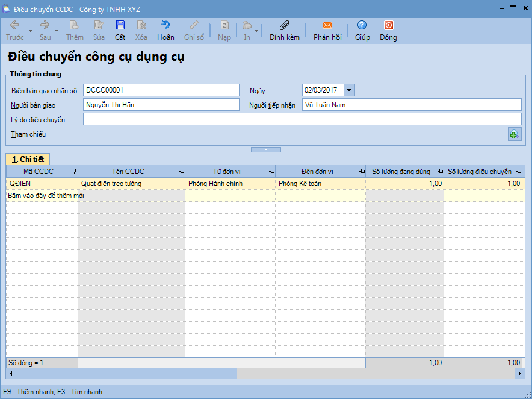Select the Chi tiết tab
The image size is (532, 399).
[x=28, y=159]
